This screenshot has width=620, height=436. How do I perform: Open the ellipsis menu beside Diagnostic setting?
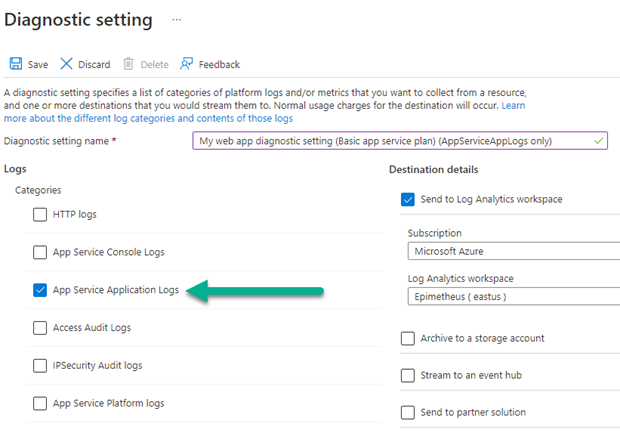pos(177,20)
